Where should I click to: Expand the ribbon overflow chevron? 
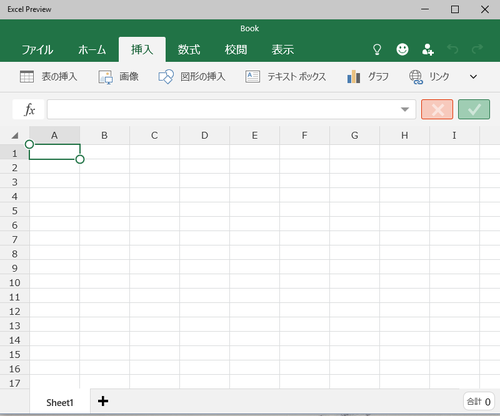point(473,77)
